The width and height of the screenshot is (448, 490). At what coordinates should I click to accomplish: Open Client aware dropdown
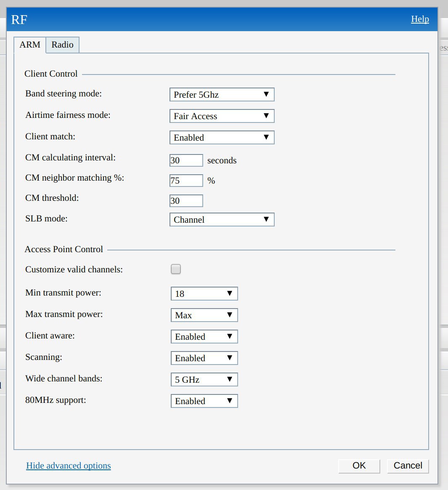[204, 337]
